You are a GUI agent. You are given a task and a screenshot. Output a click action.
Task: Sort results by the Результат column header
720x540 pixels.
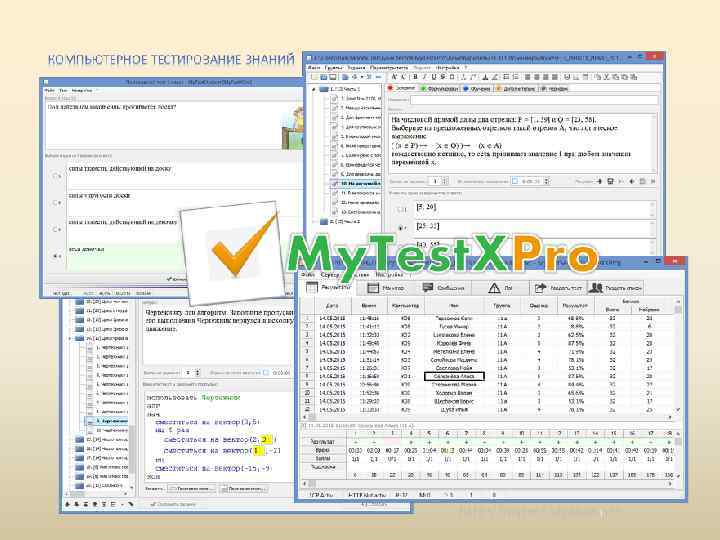pos(575,305)
